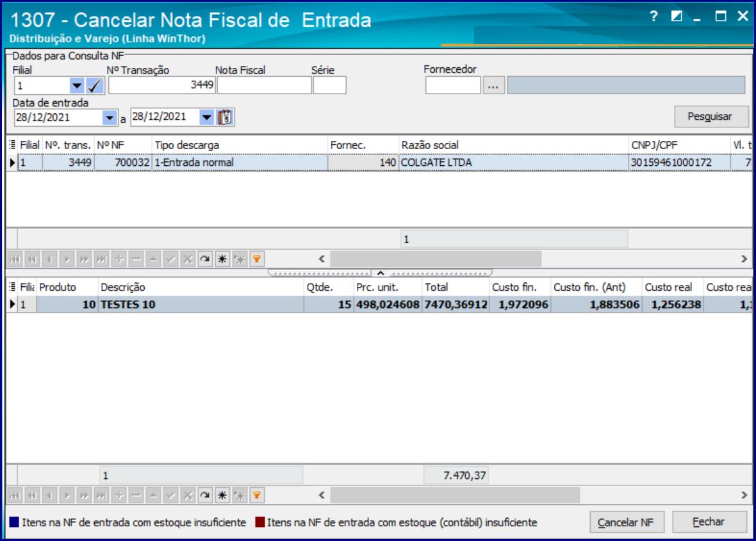Click the blue insufficient stock legend swatch
756x541 pixels.
(x=15, y=522)
